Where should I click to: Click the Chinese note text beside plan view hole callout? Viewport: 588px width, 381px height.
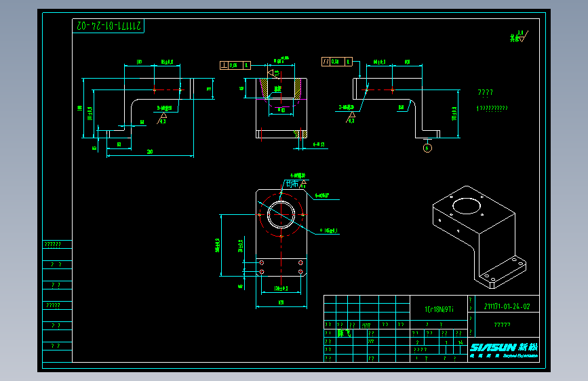[x=292, y=184]
